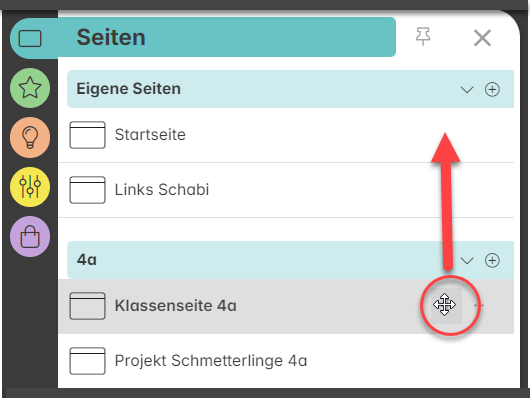The image size is (530, 398).
Task: Open the orange lightbulb sidebar icon
Action: [x=30, y=137]
